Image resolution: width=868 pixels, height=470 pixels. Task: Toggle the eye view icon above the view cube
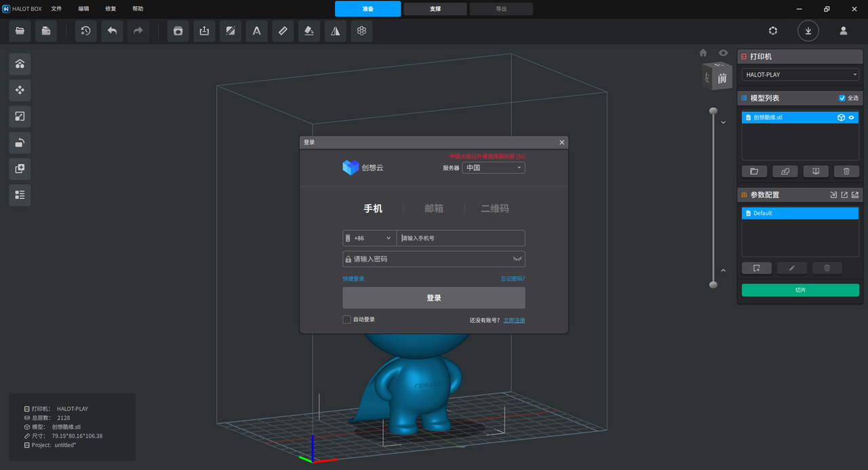[x=724, y=53]
